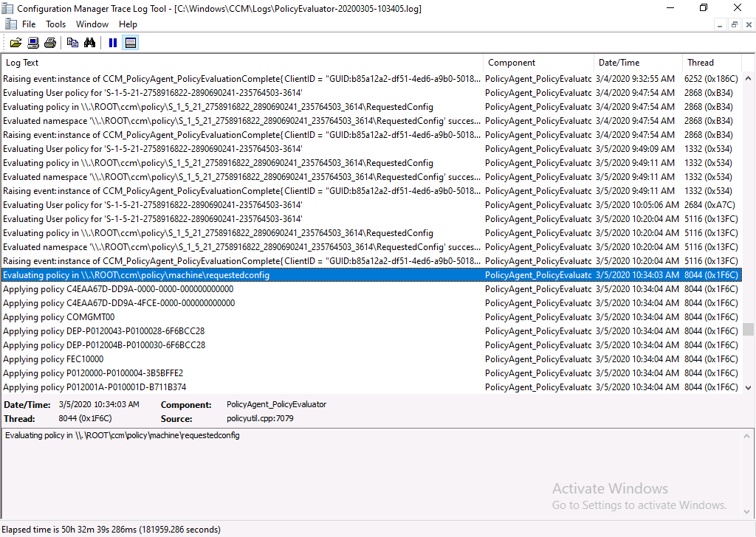This screenshot has height=537, width=756.
Task: Select the highlighted machine\requestedconfig log row
Action: [x=371, y=275]
